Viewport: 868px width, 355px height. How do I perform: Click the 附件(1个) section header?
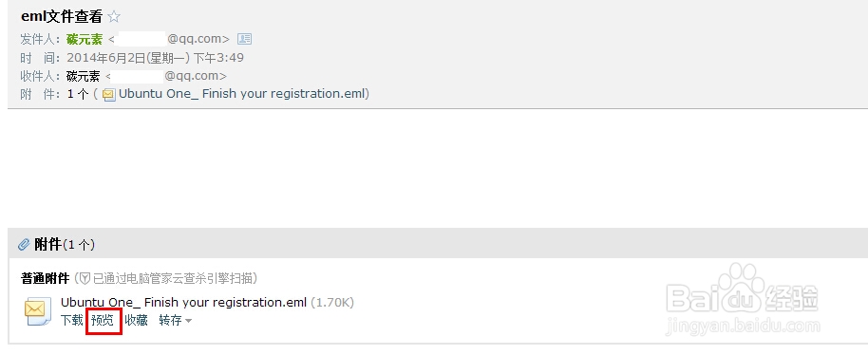tap(65, 244)
